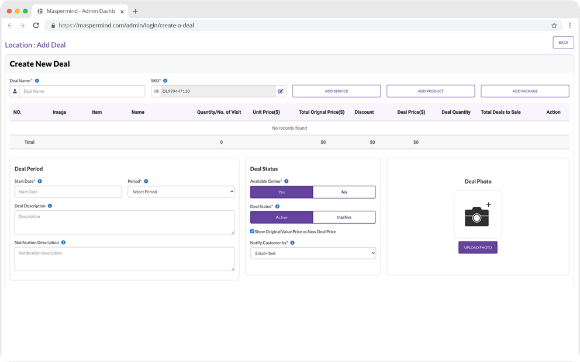The height and width of the screenshot is (362, 580).
Task: Click the Notification Description info icon
Action: (63, 243)
